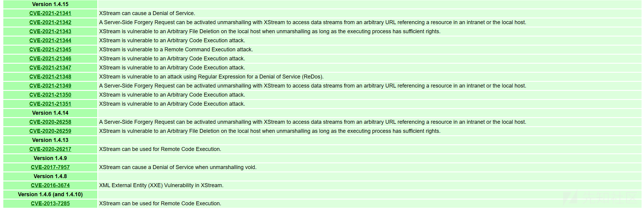Follow the CVE-2021-21344 link
Viewport: 644px width, 208px height.
point(50,40)
